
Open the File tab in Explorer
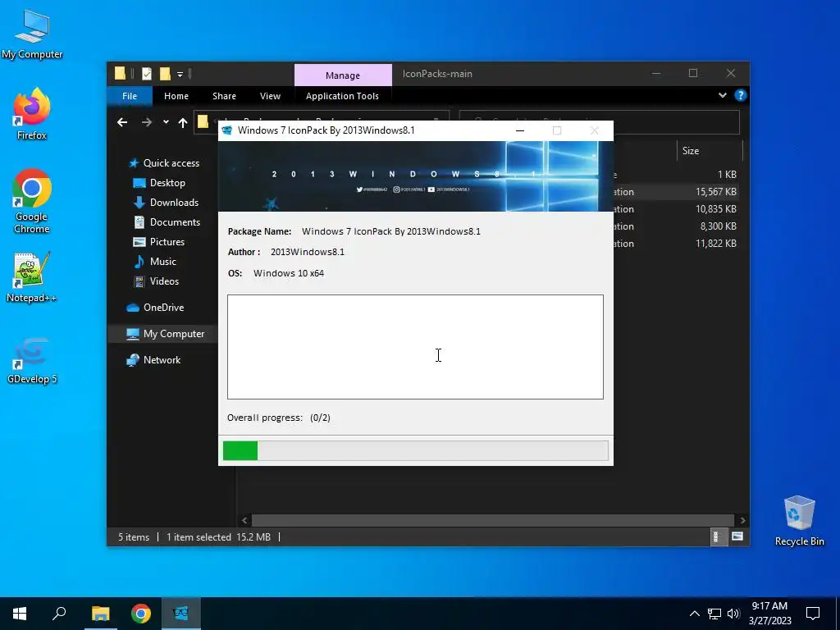click(130, 96)
